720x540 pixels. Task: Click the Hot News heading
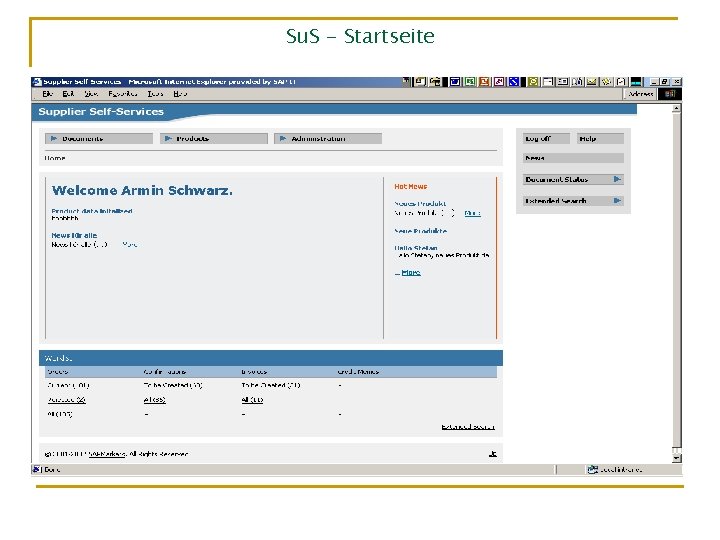click(411, 186)
